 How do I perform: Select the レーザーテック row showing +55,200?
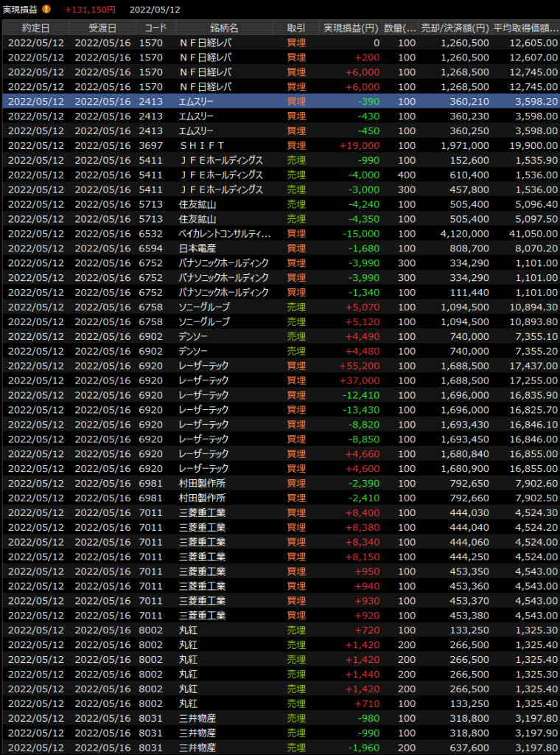280,366
